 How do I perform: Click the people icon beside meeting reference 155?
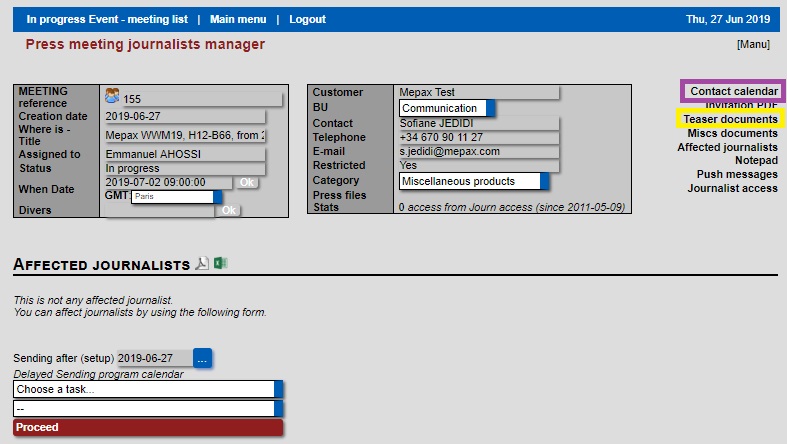112,98
